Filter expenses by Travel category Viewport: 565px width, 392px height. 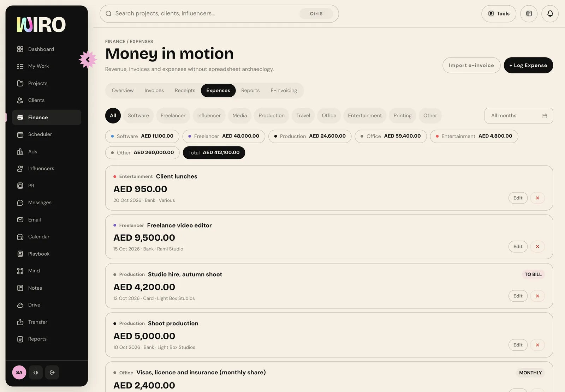click(303, 116)
